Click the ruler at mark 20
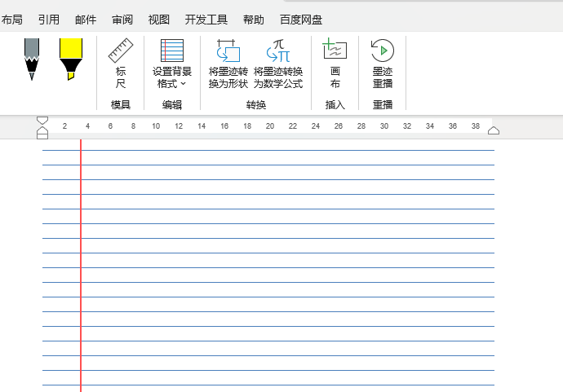The image size is (563, 392). [x=270, y=126]
